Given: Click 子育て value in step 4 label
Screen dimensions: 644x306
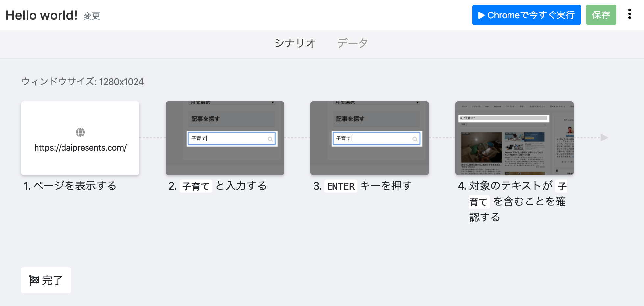Looking at the screenshot, I should coord(479,202).
